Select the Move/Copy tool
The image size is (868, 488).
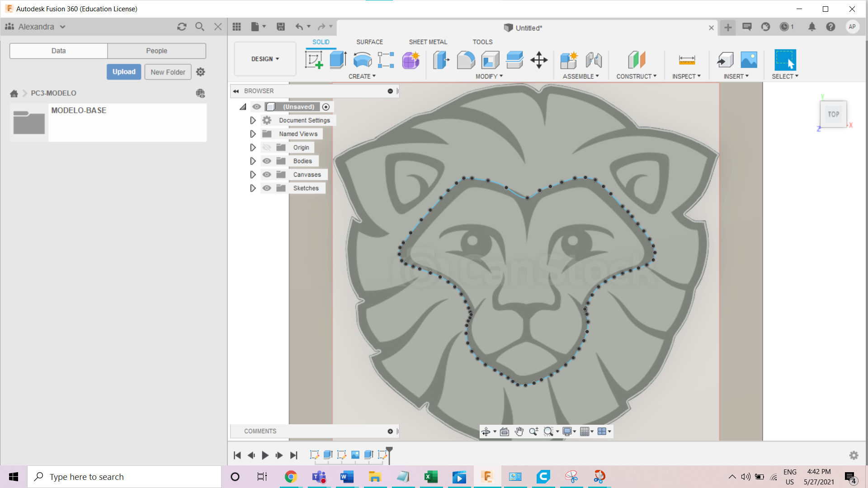coord(539,60)
